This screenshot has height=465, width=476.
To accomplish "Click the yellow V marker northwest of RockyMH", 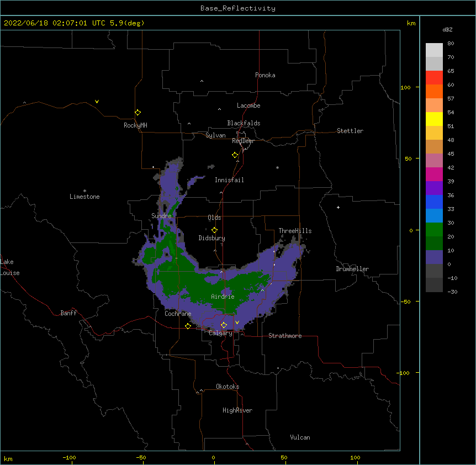I will (97, 102).
